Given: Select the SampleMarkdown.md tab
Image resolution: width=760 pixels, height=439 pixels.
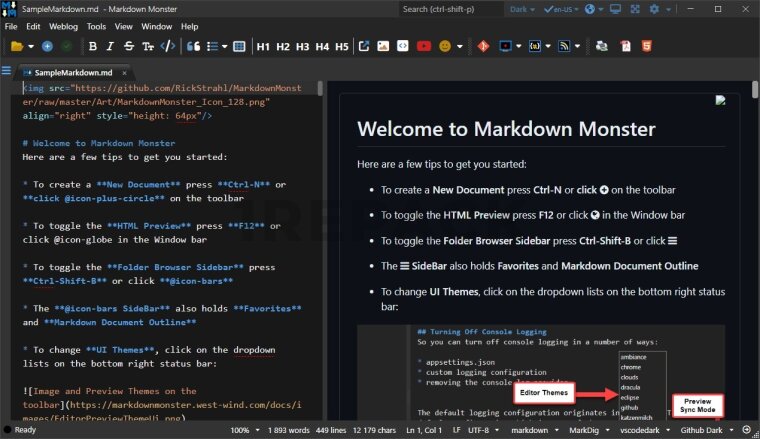Looking at the screenshot, I should tap(73, 72).
